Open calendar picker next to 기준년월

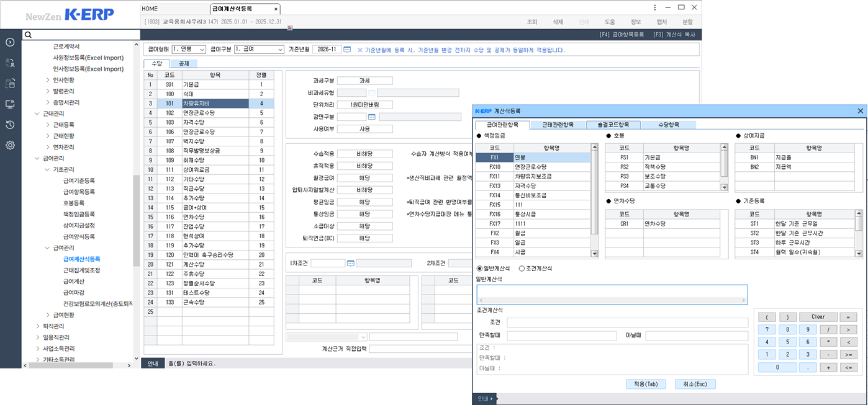click(x=347, y=50)
